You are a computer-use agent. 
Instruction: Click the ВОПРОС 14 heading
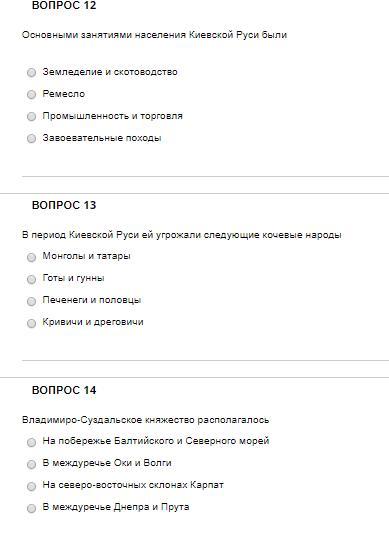(64, 390)
